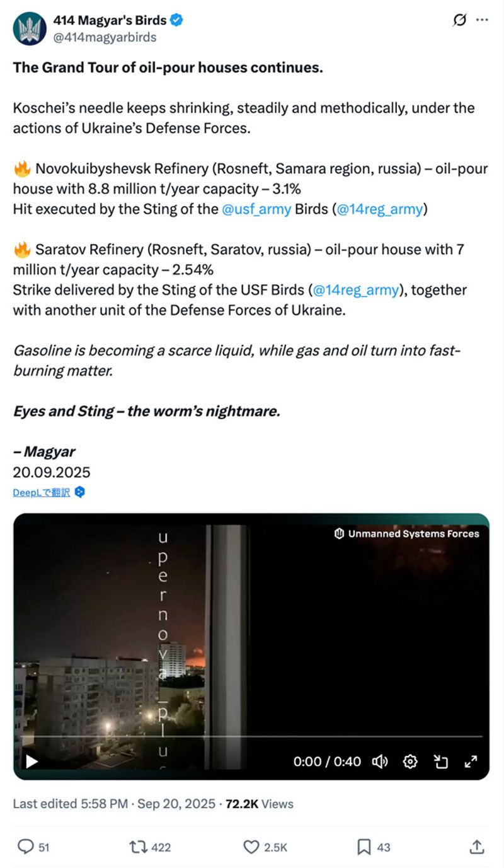The width and height of the screenshot is (504, 868).
Task: Bookmark this post
Action: [364, 847]
